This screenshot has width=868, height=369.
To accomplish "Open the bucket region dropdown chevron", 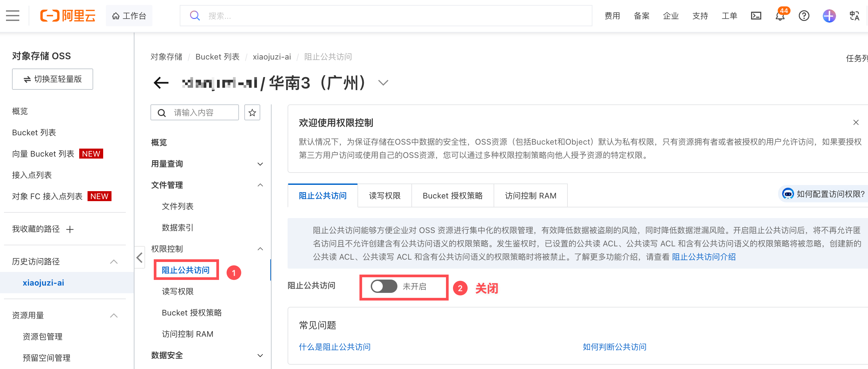I will pyautogui.click(x=383, y=82).
